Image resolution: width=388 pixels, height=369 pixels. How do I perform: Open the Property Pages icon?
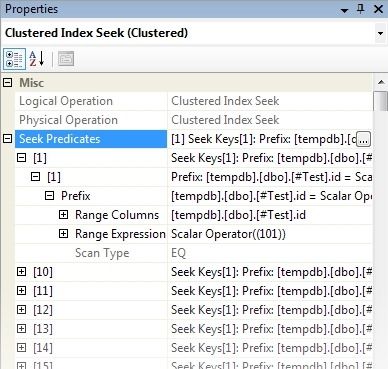tap(66, 59)
